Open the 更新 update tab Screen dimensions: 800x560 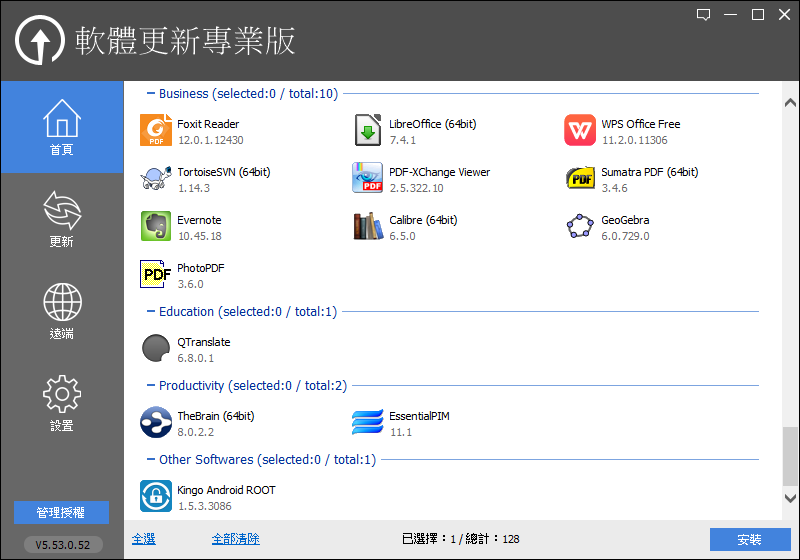tap(62, 219)
